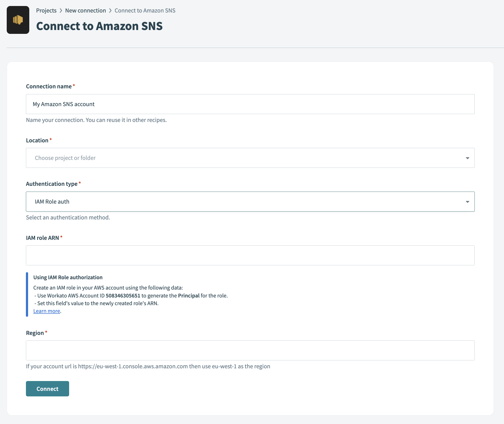The width and height of the screenshot is (504, 424).
Task: Go to Projects in the breadcrumb
Action: tap(46, 11)
